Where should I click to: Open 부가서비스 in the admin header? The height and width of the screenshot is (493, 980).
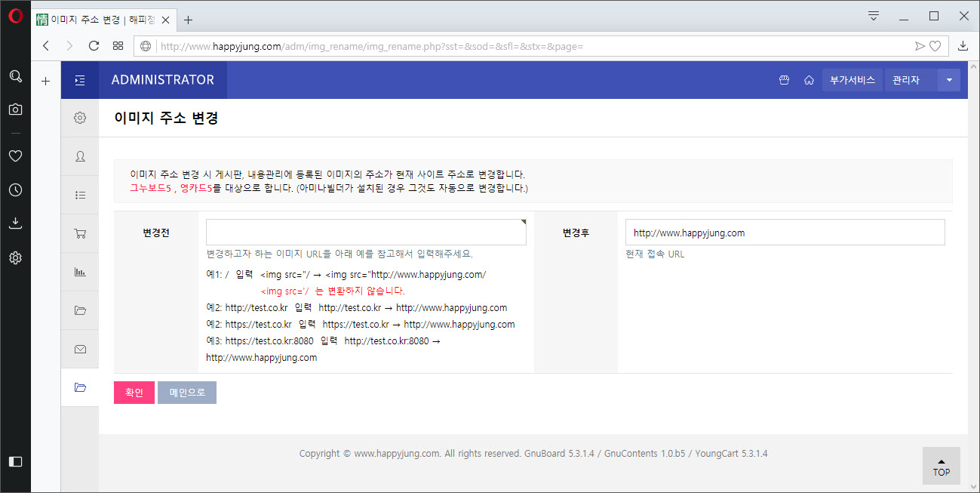[x=852, y=79]
